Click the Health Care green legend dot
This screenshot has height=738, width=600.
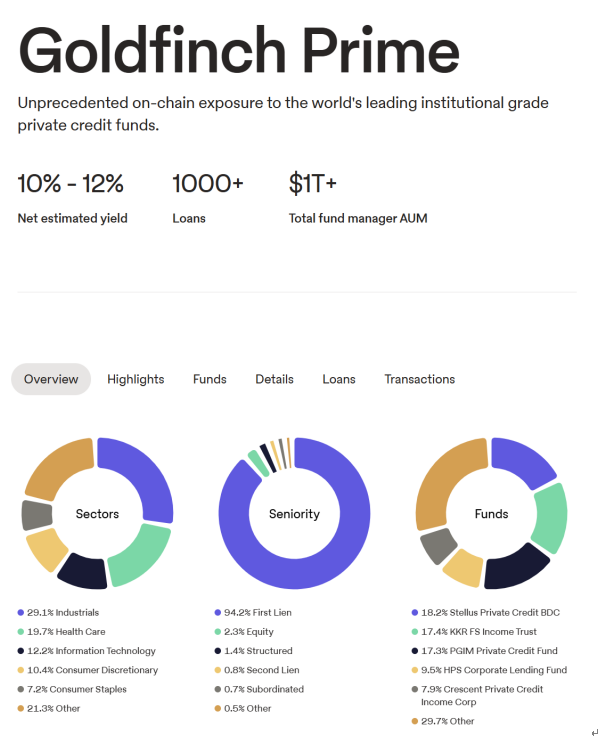coord(21,632)
